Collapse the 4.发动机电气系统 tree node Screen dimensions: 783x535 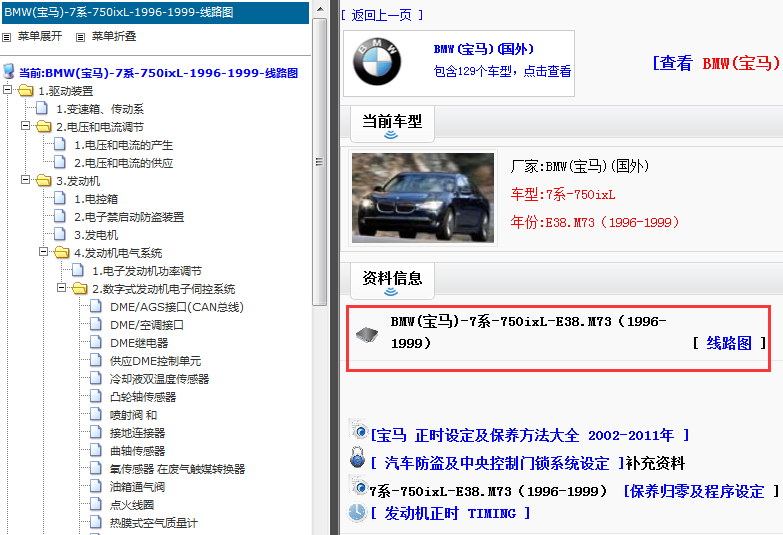coord(43,252)
